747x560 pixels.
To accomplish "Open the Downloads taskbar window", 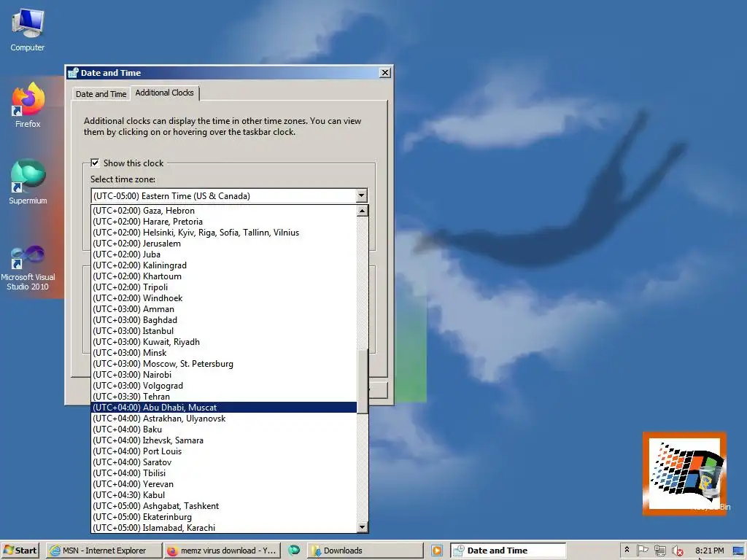I will pos(365,551).
